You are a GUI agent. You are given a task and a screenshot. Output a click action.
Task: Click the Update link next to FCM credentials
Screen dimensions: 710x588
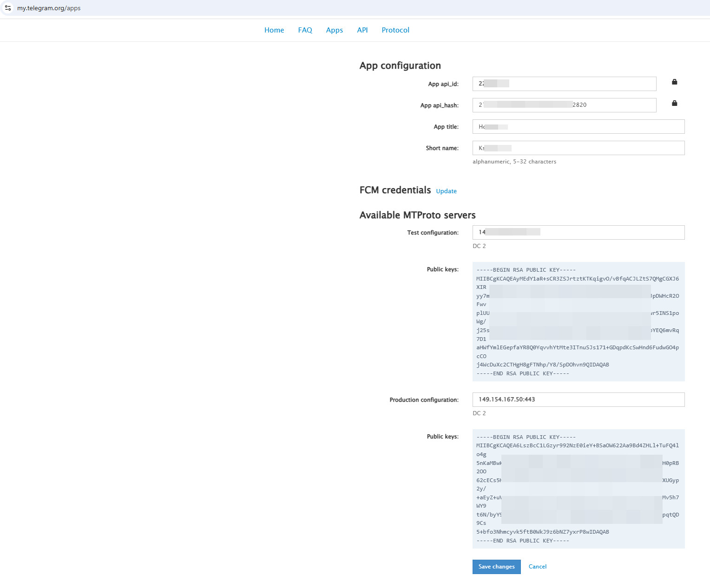447,191
